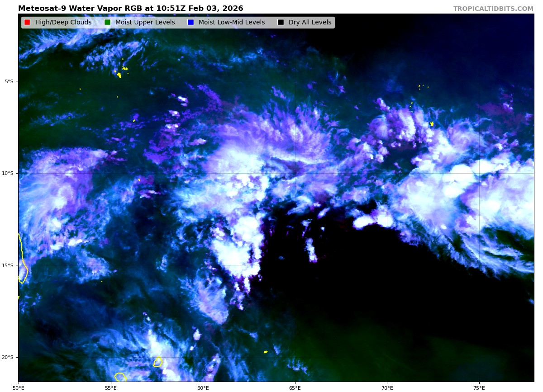Click the Madagascar coastline outline at left edge
Image resolution: width=543 pixels, height=392 pixels.
[x=23, y=270]
